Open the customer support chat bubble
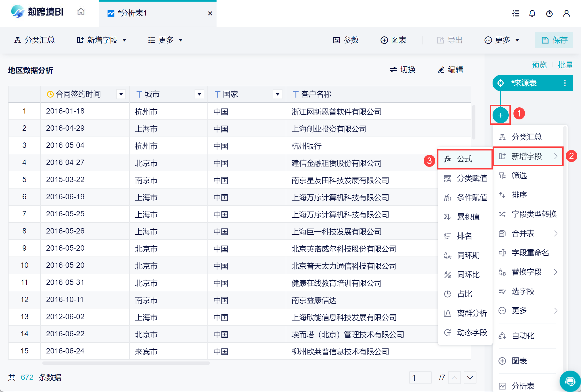The height and width of the screenshot is (392, 581). [570, 381]
